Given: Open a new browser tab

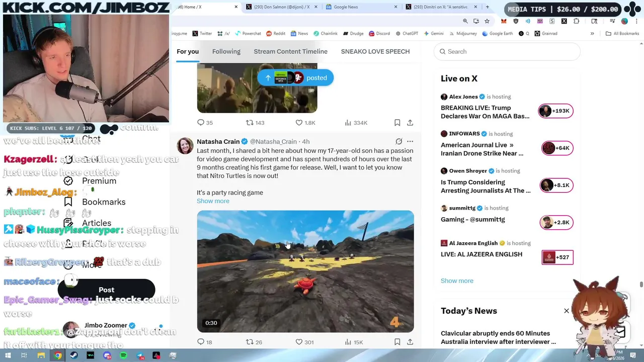Looking at the screenshot, I should click(487, 7).
